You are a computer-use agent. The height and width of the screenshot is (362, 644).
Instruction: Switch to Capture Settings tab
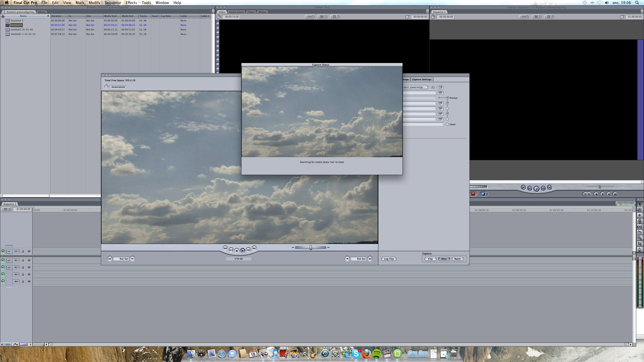click(422, 79)
